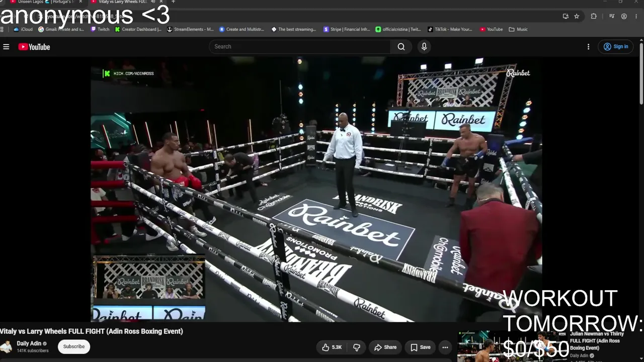Click the 141K subscribers text
The height and width of the screenshot is (362, 644).
point(33,350)
